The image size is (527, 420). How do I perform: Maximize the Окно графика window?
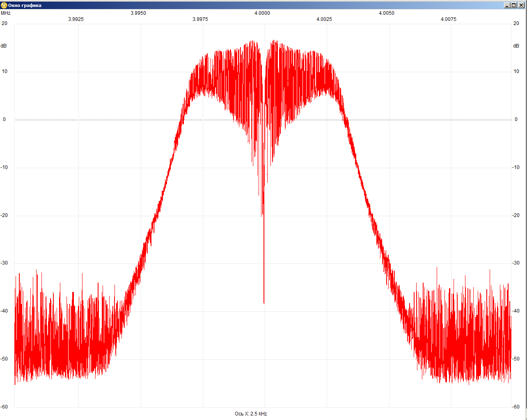tap(514, 5)
